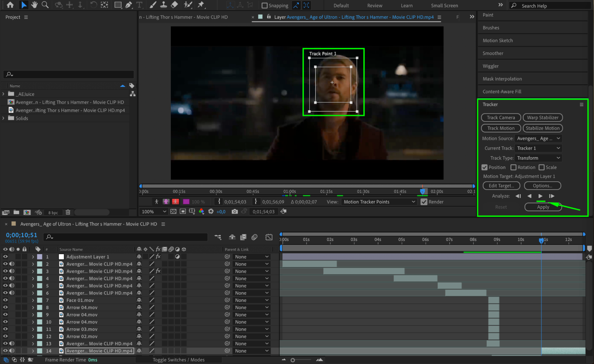The height and width of the screenshot is (364, 594).
Task: Click the magenta color swatch in viewer
Action: pyautogui.click(x=186, y=202)
